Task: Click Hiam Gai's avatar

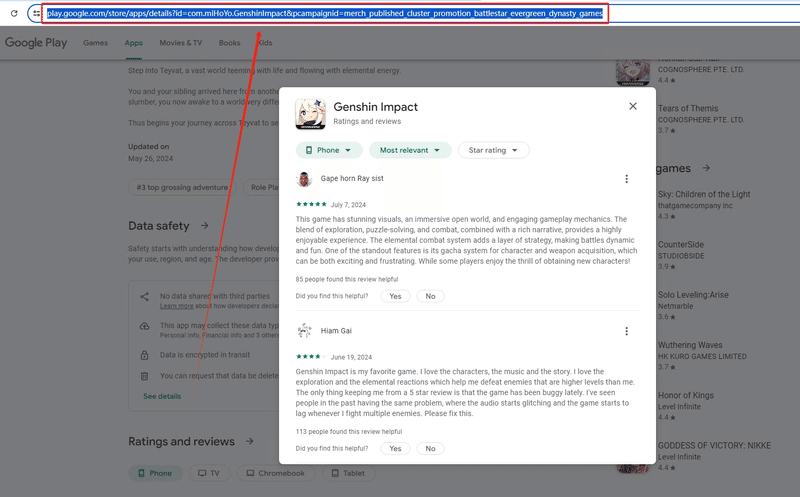Action: (304, 331)
